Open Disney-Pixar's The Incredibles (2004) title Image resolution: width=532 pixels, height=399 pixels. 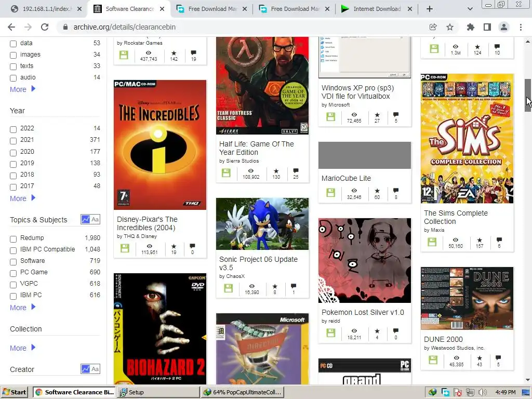tap(147, 223)
